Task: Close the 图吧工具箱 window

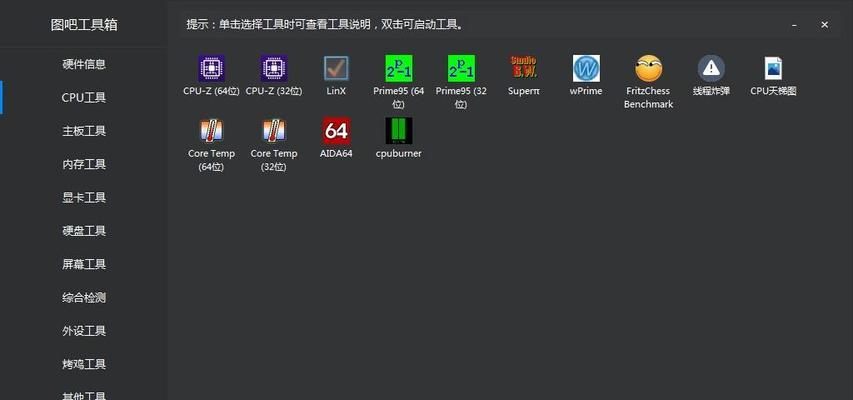Action: [825, 25]
